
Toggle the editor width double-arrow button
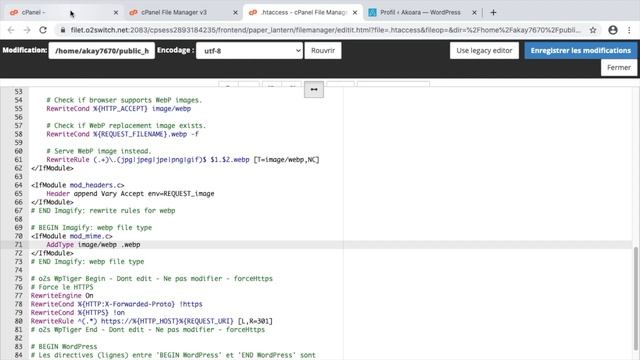(x=314, y=89)
